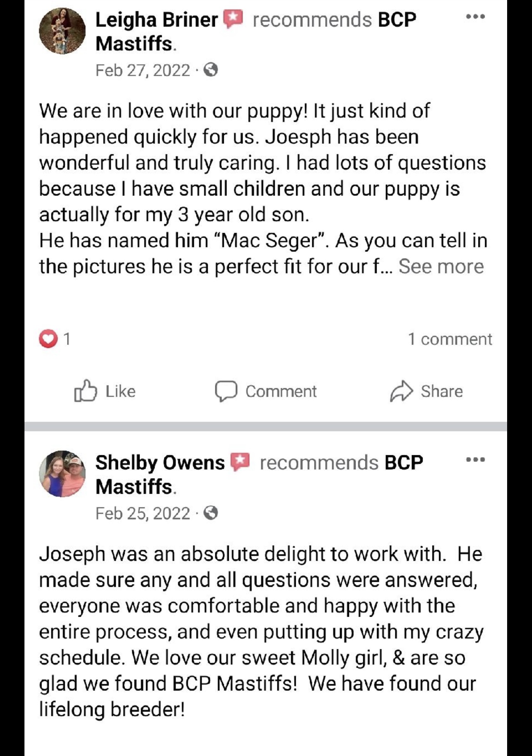The height and width of the screenshot is (756, 532).
Task: Open the 1 comment link
Action: click(450, 339)
